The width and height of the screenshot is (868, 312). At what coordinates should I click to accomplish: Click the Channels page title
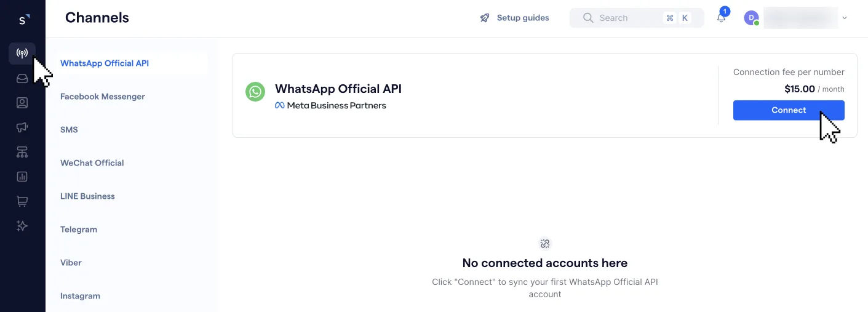(97, 18)
